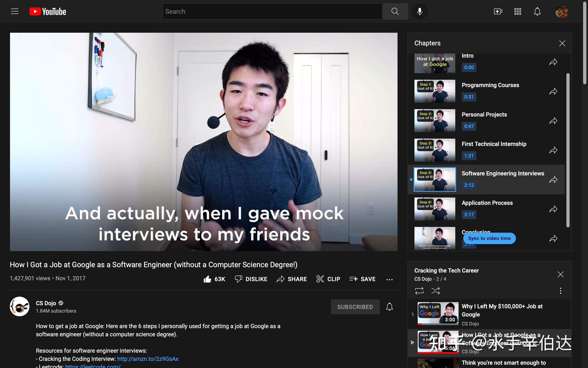Image resolution: width=588 pixels, height=368 pixels.
Task: Close the Cracking the Tech Career playlist
Action: tap(560, 274)
